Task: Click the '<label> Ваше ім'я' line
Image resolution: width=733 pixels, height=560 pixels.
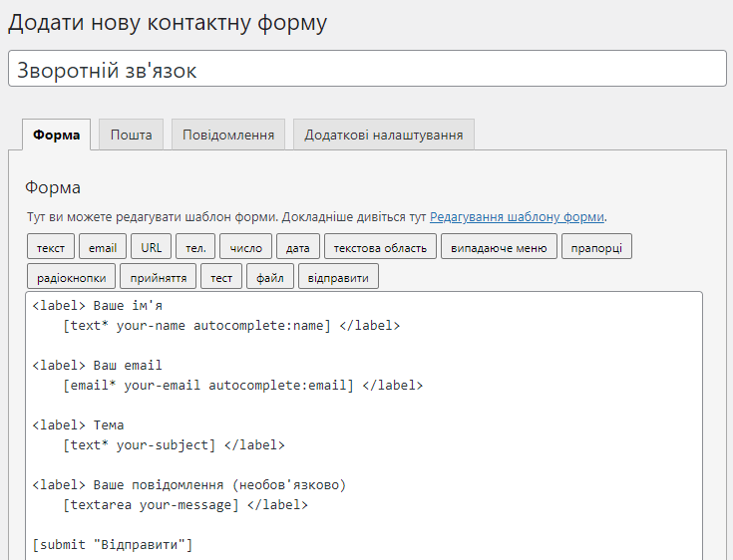Action: (x=98, y=306)
